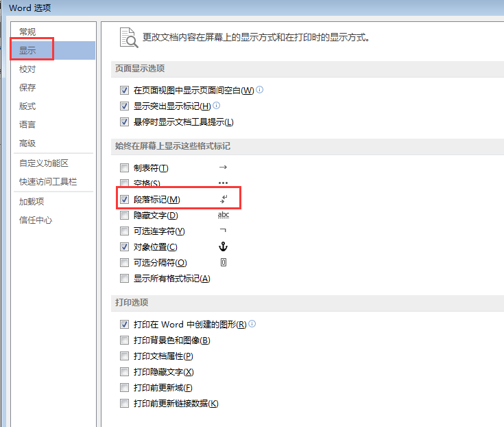
Task: Click info icon next to 页面间空白 option
Action: [x=260, y=89]
